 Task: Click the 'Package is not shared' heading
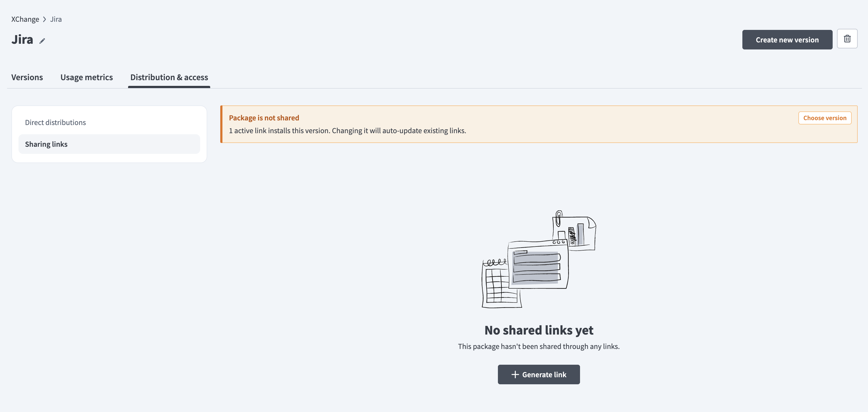264,118
